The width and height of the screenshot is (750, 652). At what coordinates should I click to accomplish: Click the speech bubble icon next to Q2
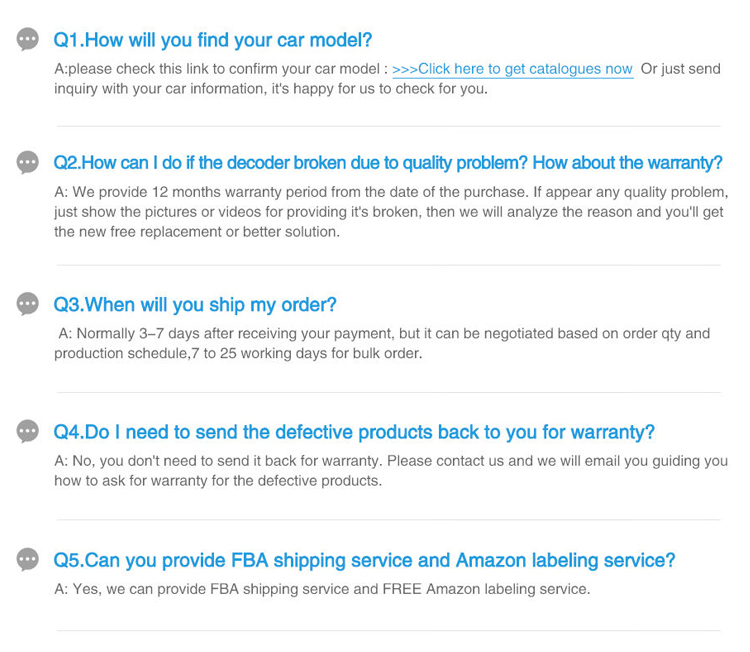(x=28, y=163)
